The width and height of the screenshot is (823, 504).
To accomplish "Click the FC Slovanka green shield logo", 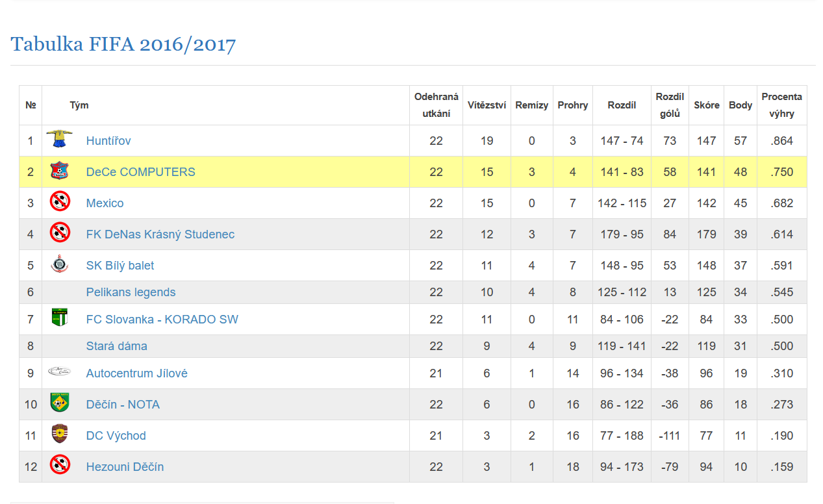I will click(59, 318).
